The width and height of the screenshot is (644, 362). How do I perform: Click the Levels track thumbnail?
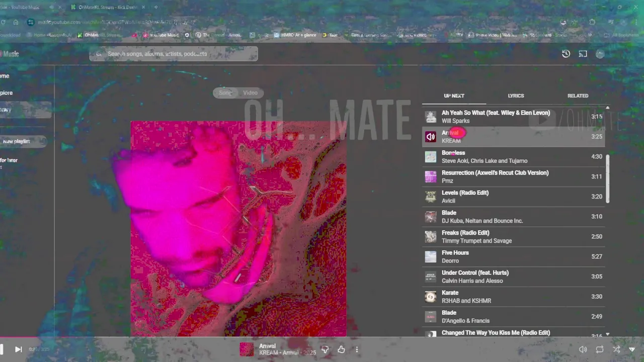coord(431,197)
